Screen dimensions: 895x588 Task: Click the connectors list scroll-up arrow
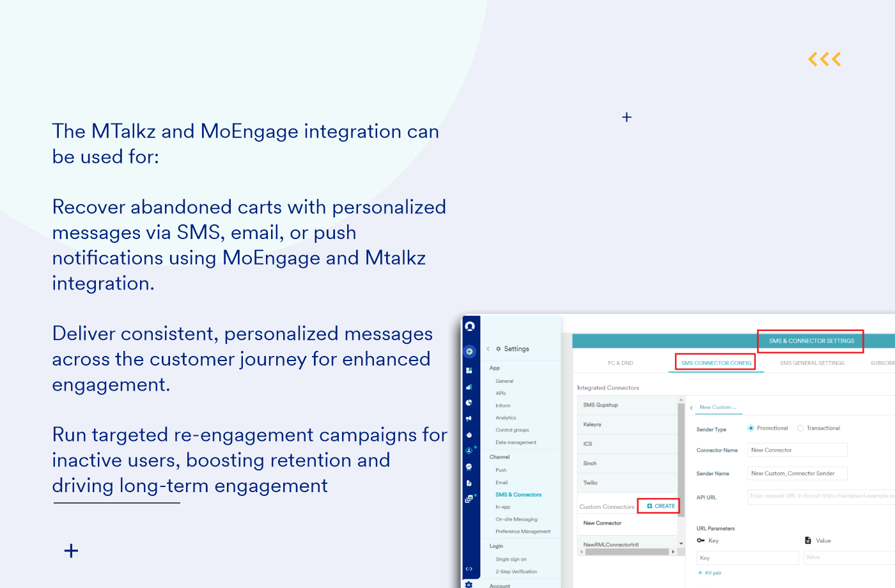point(681,399)
